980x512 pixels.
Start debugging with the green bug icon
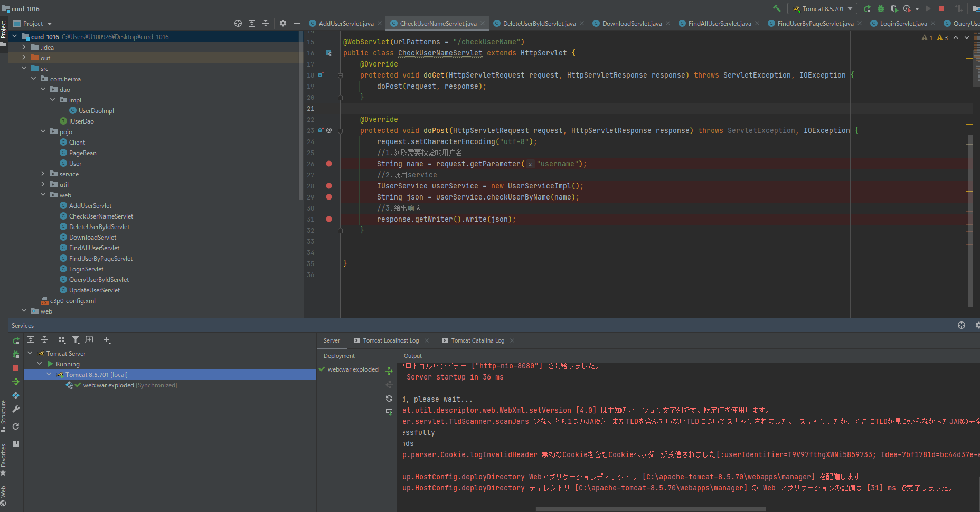(881, 8)
